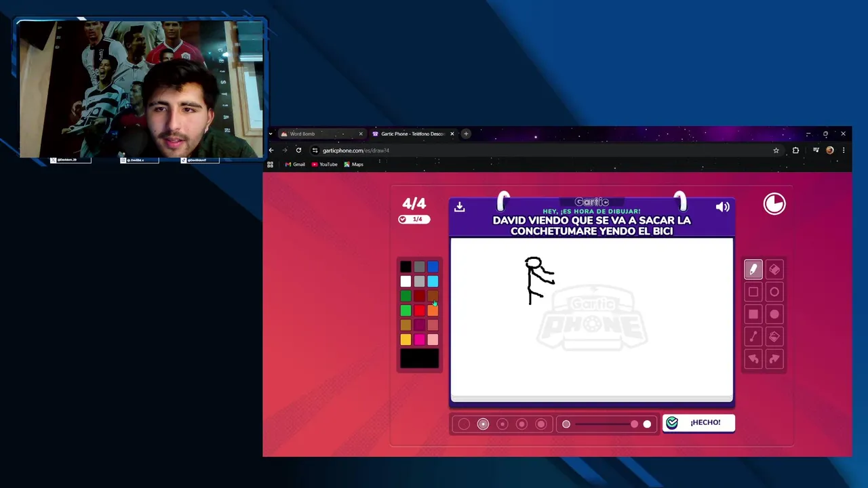This screenshot has height=488, width=868.
Task: Open the Maps bookmark
Action: pyautogui.click(x=353, y=164)
